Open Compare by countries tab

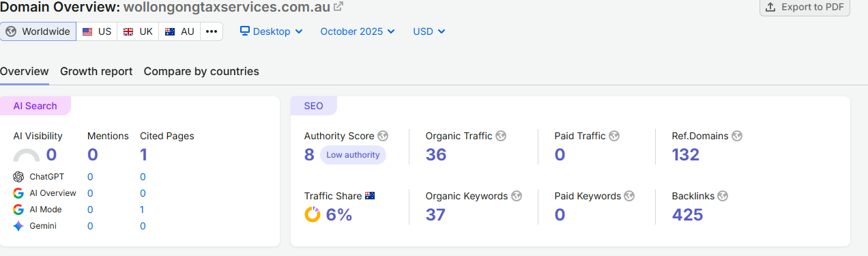point(201,71)
